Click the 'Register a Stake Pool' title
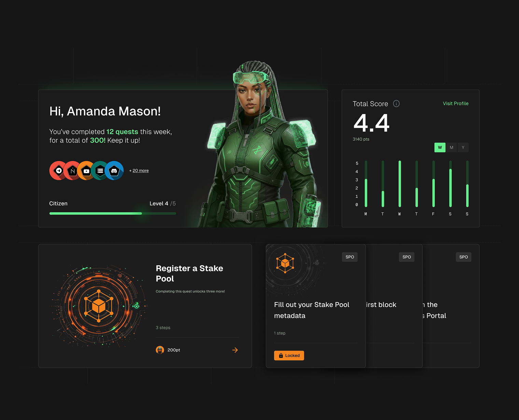Image resolution: width=519 pixels, height=420 pixels. pyautogui.click(x=190, y=274)
